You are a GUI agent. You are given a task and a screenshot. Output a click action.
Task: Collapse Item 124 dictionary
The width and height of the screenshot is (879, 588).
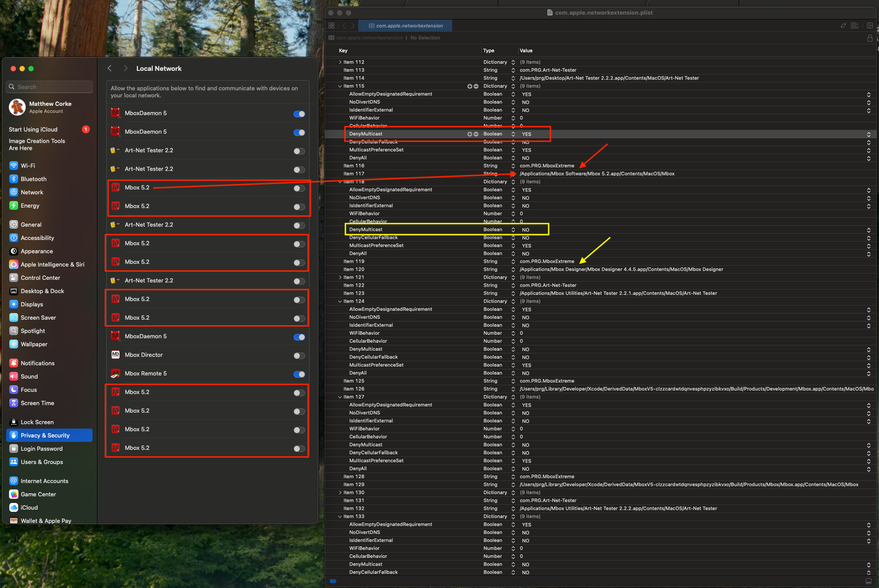340,301
